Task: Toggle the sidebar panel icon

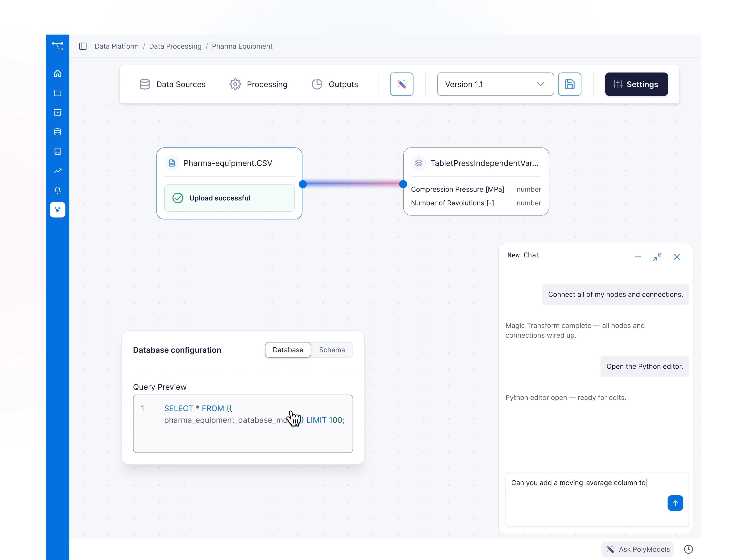Action: point(83,46)
